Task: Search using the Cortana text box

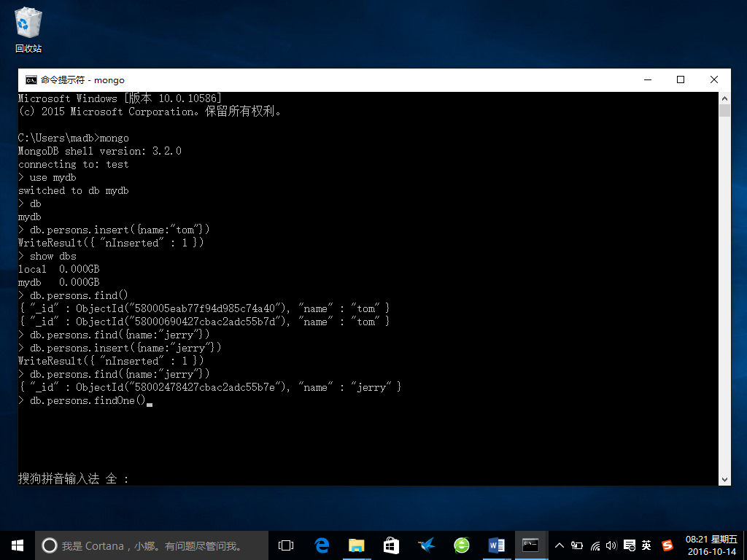Action: (x=152, y=545)
